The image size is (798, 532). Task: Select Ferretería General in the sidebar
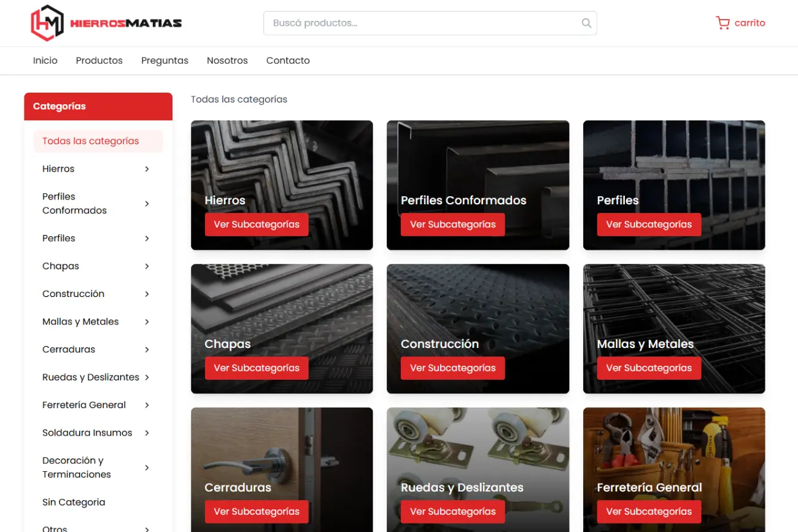point(84,405)
